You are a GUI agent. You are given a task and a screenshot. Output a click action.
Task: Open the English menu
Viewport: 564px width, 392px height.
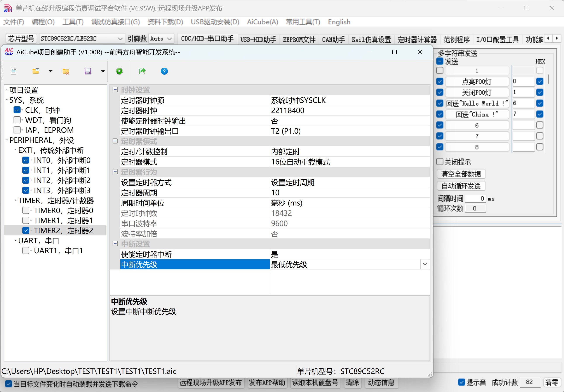point(339,22)
